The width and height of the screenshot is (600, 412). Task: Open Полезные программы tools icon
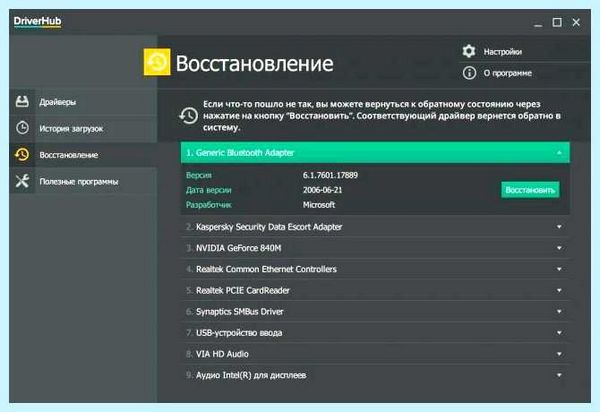pyautogui.click(x=22, y=181)
